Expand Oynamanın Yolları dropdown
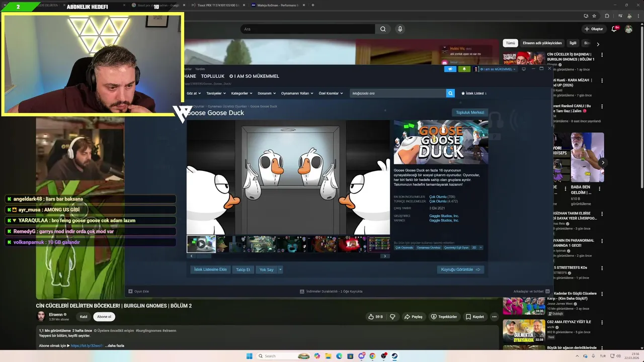 pos(297,93)
